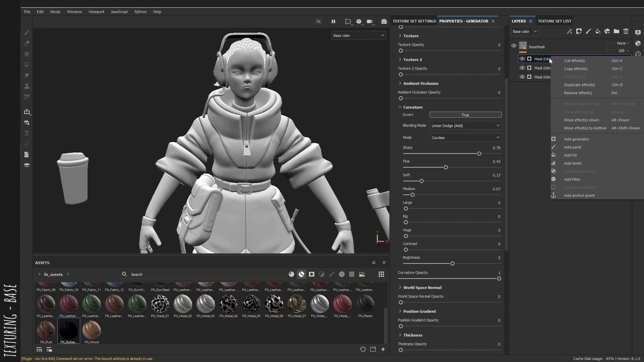Add a fill layer from Layers panel toolbar
This screenshot has height=362, width=644.
tap(598, 31)
